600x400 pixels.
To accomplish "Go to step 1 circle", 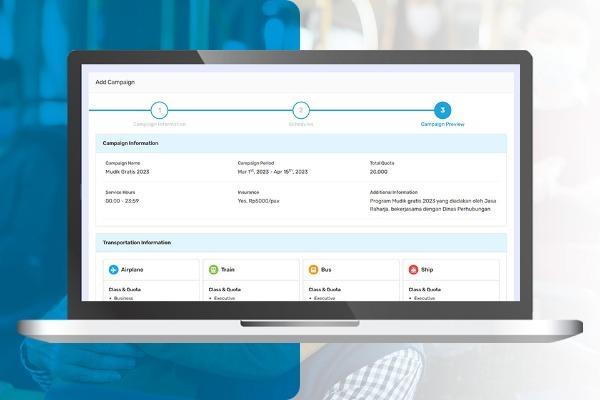I will 160,110.
